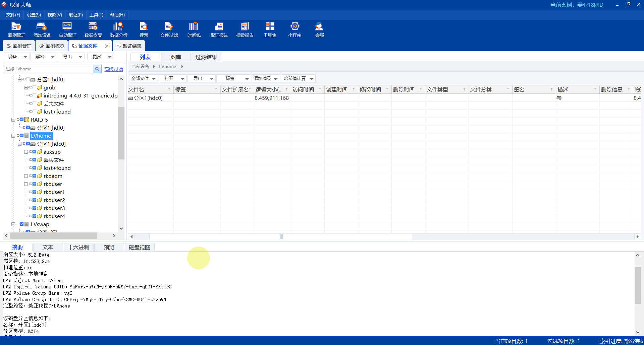Image resolution: width=644 pixels, height=345 pixels.
Task: Start 自动取证 from the toolbar
Action: [67, 29]
